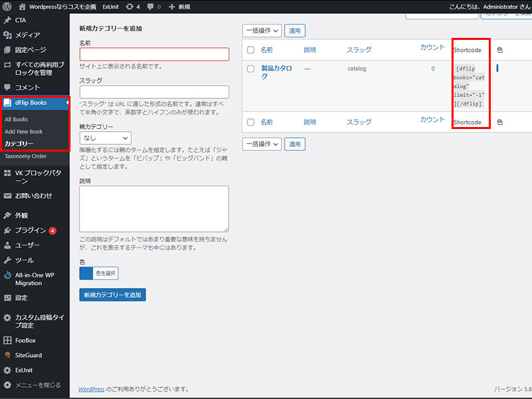Expand the top 一括操作 dropdown
532x399 pixels.
click(261, 31)
